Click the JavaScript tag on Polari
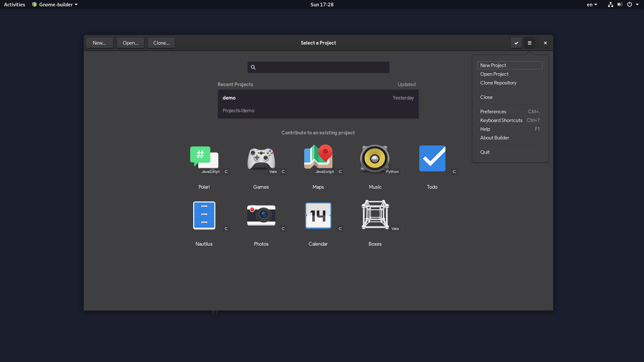The height and width of the screenshot is (362, 644). [x=210, y=172]
